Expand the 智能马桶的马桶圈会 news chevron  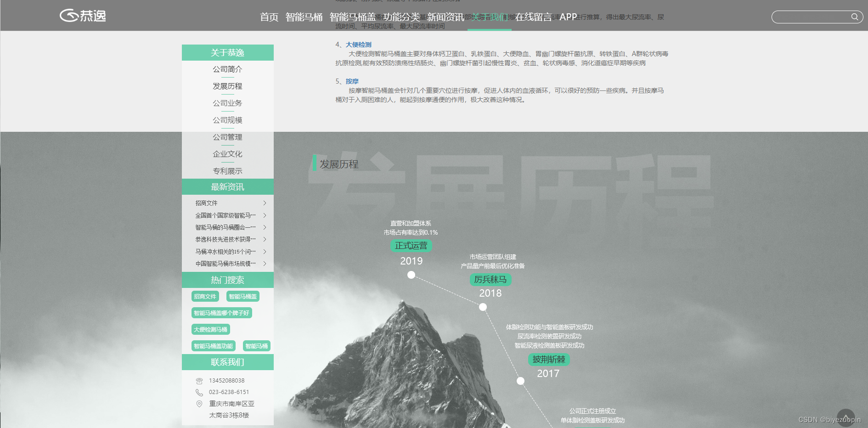pos(265,227)
